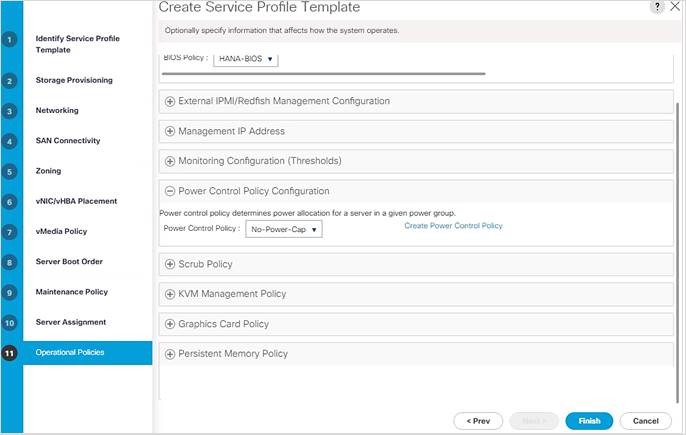Viewport: 686px width, 435px height.
Task: Go to Networking step
Action: click(57, 110)
